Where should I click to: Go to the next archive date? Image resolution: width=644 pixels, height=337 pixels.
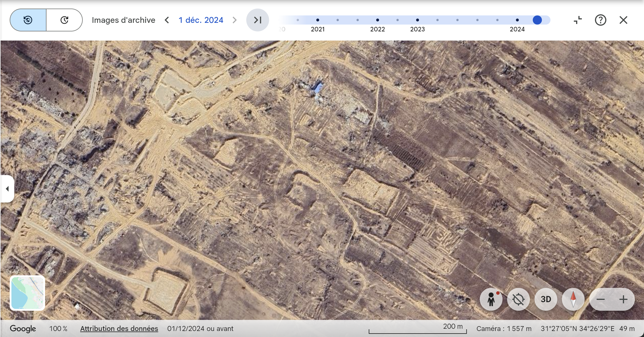(x=234, y=20)
